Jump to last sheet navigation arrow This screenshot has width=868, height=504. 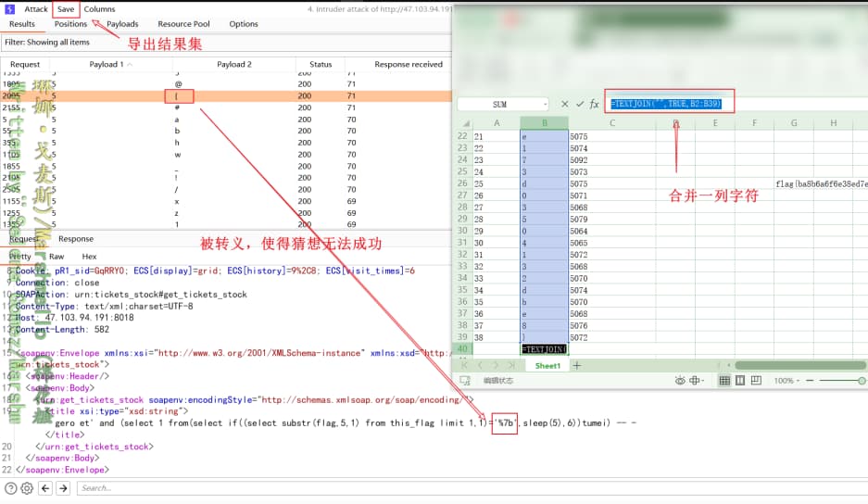[511, 366]
